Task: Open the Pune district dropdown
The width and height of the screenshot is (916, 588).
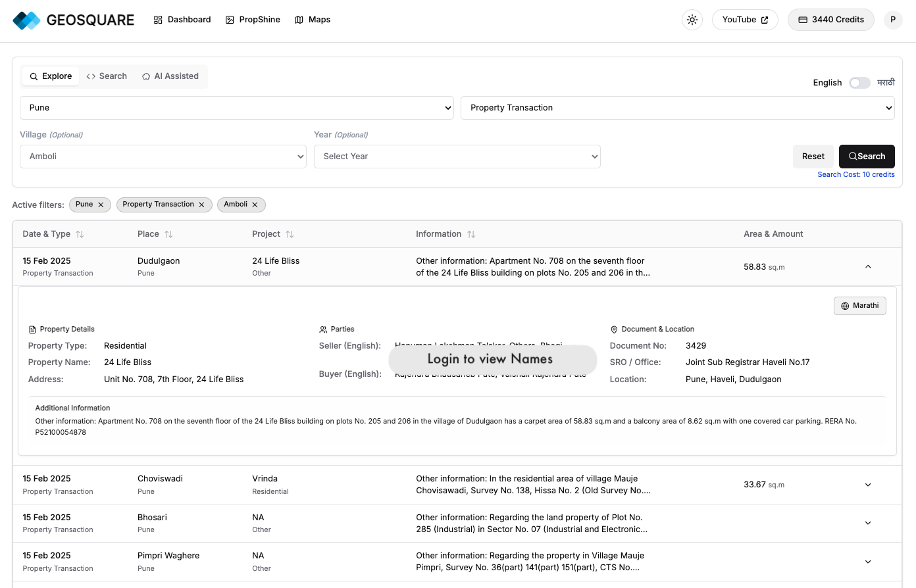Action: pos(237,108)
